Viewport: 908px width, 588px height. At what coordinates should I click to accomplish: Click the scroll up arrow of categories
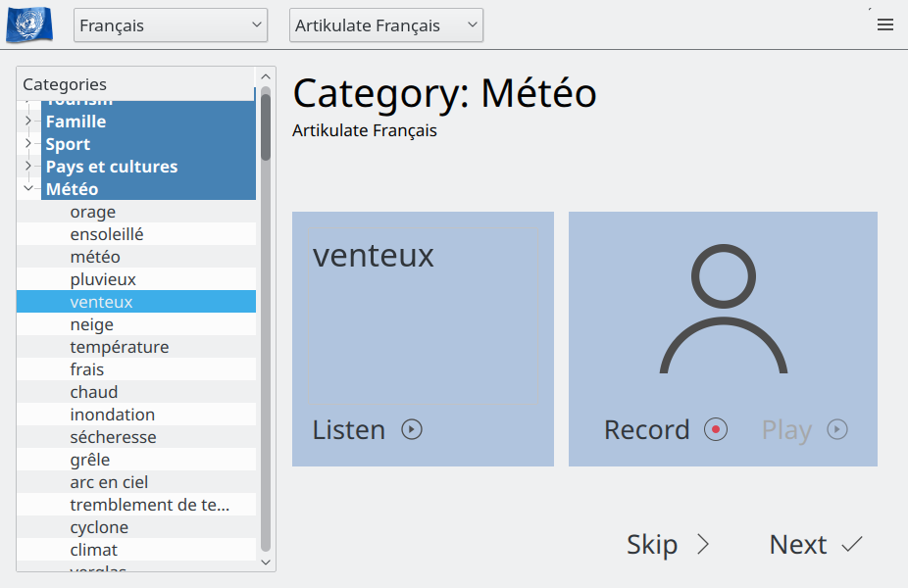click(266, 77)
